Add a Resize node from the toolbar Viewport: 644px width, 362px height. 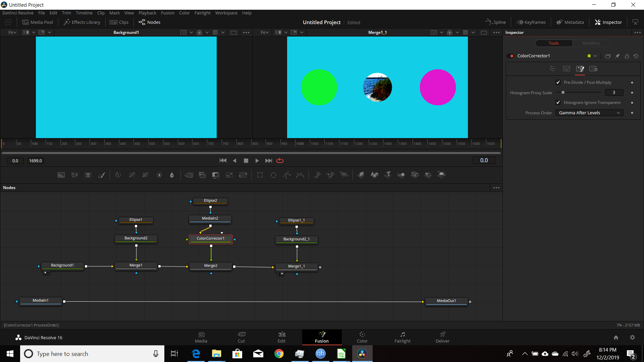[x=229, y=175]
